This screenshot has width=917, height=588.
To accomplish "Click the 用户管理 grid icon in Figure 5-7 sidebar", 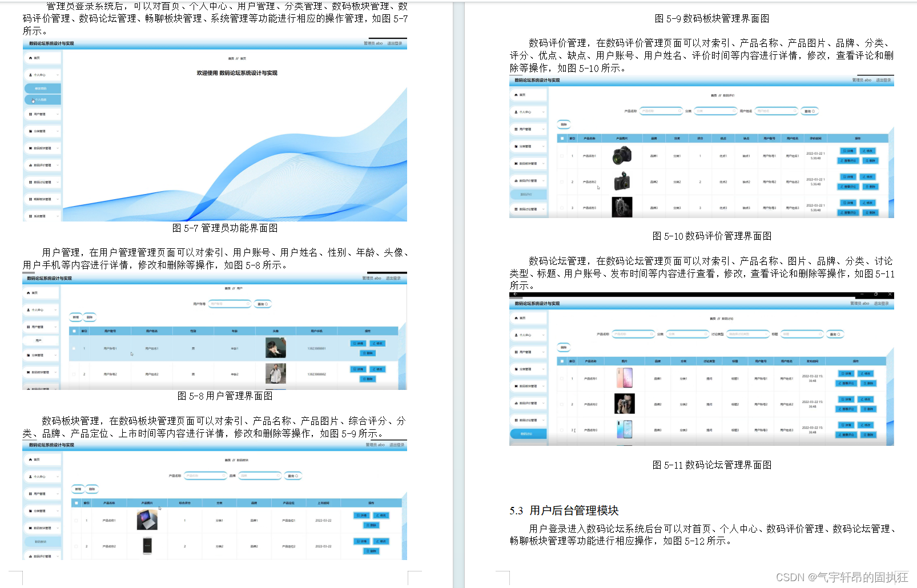I will (30, 114).
